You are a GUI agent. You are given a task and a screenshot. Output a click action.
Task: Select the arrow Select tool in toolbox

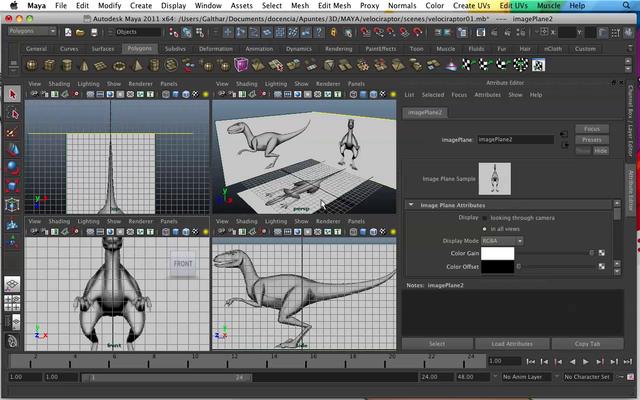(12, 95)
